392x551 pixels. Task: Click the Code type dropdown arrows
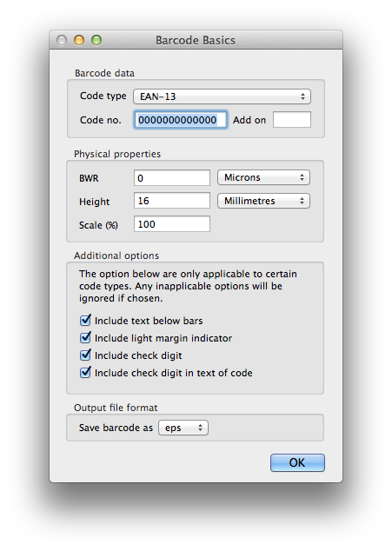[302, 96]
